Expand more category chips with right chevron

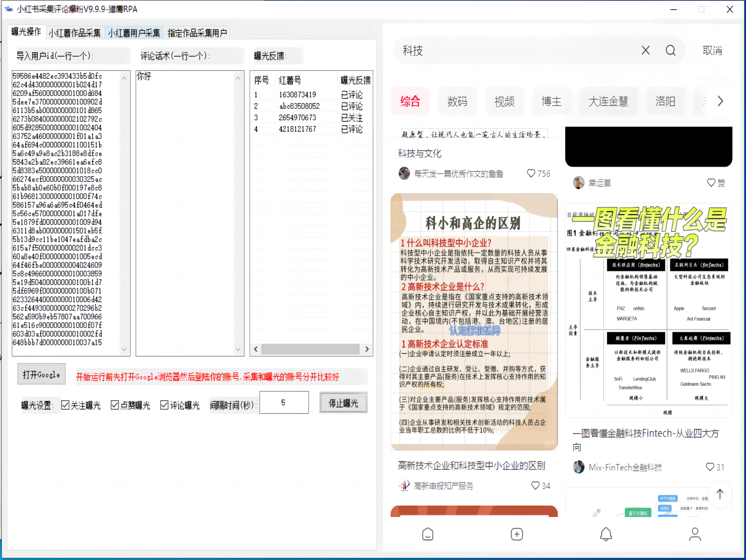coord(720,101)
